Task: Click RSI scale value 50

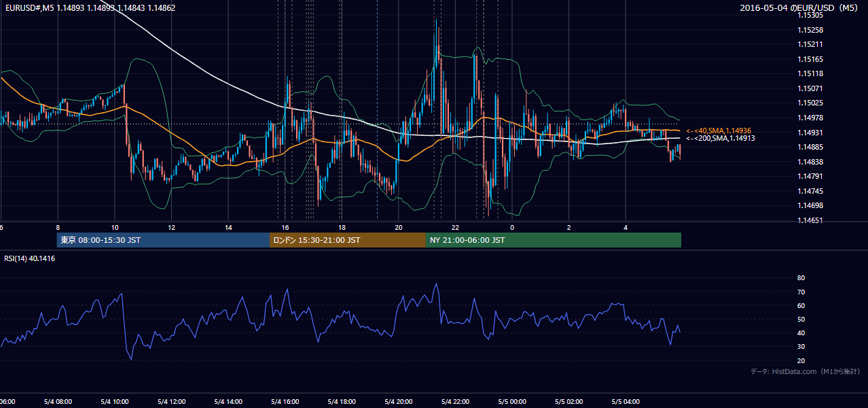Action: point(801,319)
